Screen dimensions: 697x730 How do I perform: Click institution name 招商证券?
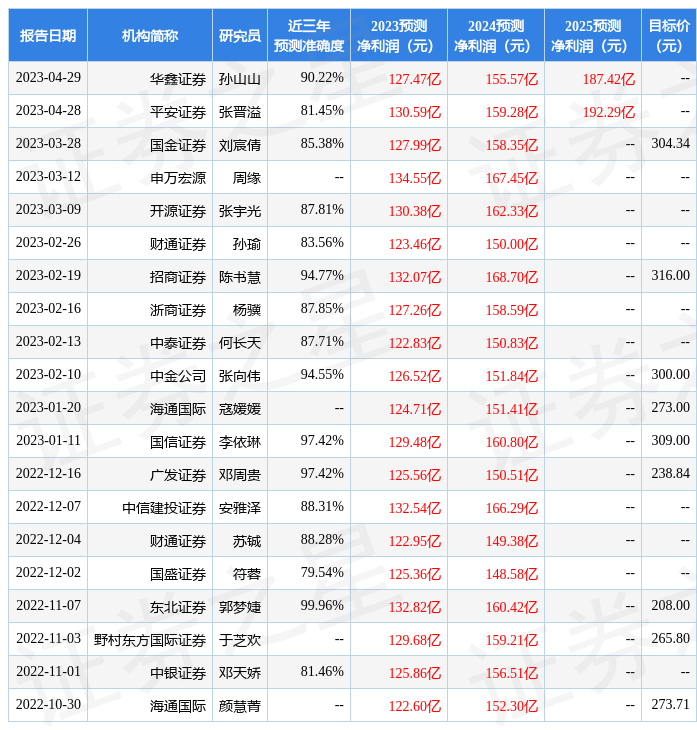tap(178, 277)
